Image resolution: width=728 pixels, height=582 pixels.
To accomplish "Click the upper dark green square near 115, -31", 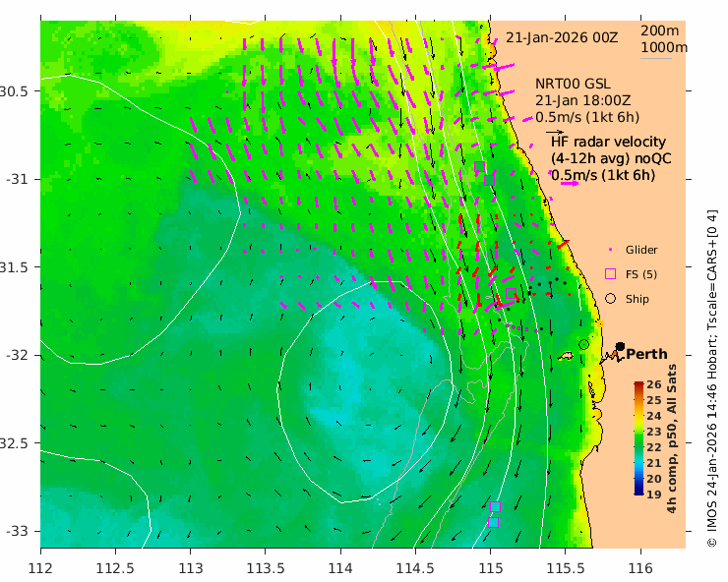I will pos(480,166).
